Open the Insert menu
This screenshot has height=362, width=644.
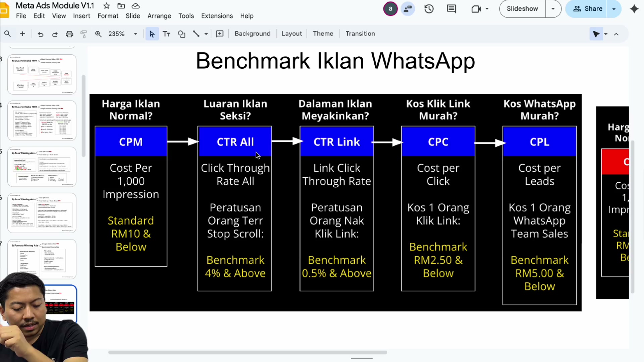click(82, 16)
